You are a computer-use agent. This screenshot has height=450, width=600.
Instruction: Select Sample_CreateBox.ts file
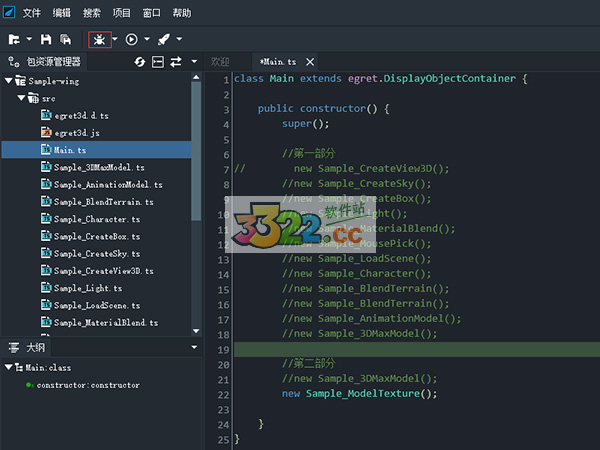[x=97, y=236]
